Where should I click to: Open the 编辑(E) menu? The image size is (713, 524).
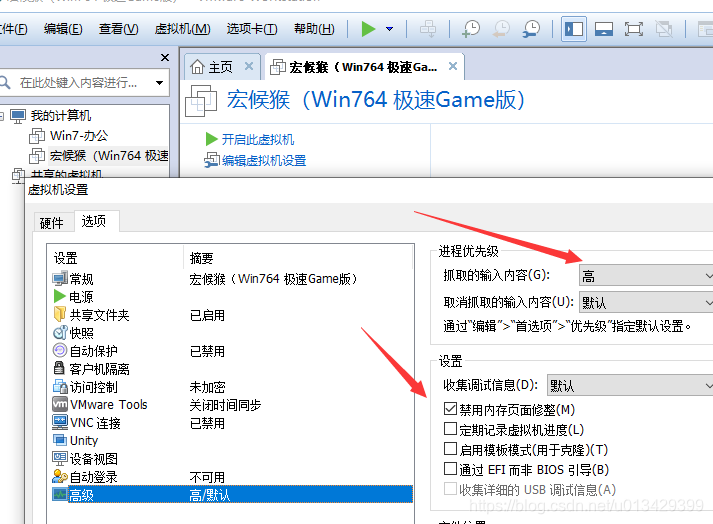point(63,29)
